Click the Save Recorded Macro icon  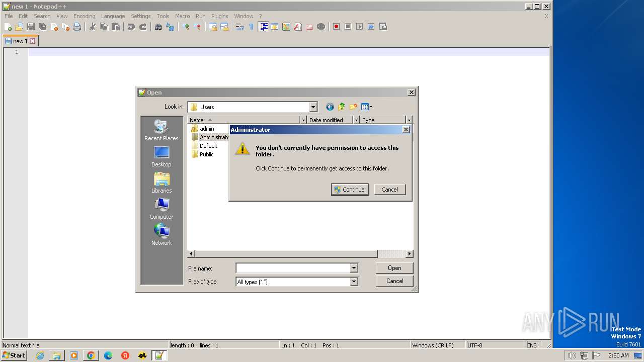pyautogui.click(x=382, y=27)
